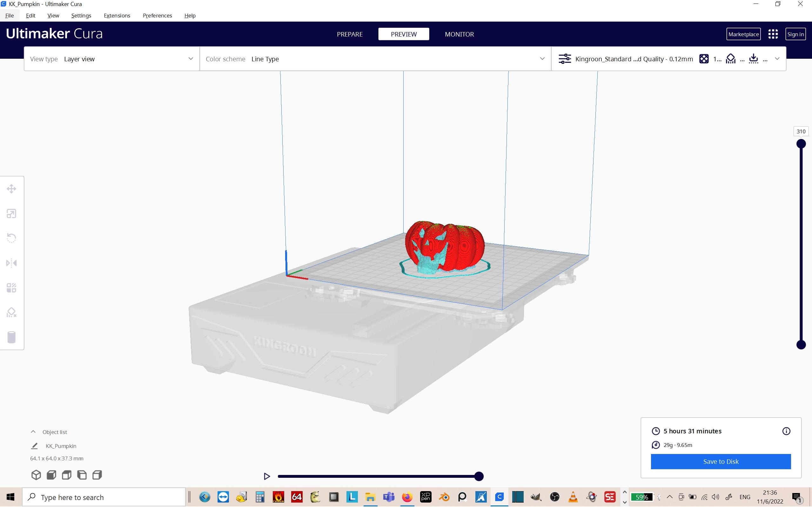Switch to front view camera icon

point(51,475)
